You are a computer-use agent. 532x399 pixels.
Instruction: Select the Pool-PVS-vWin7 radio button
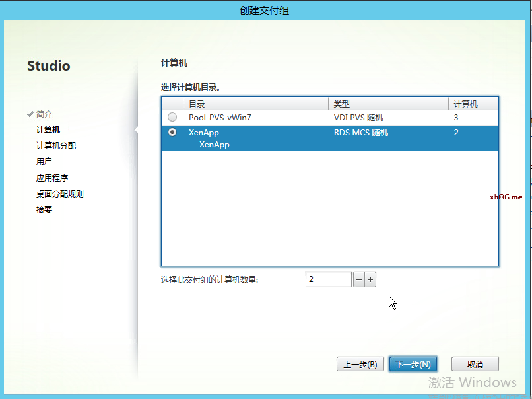coord(172,117)
